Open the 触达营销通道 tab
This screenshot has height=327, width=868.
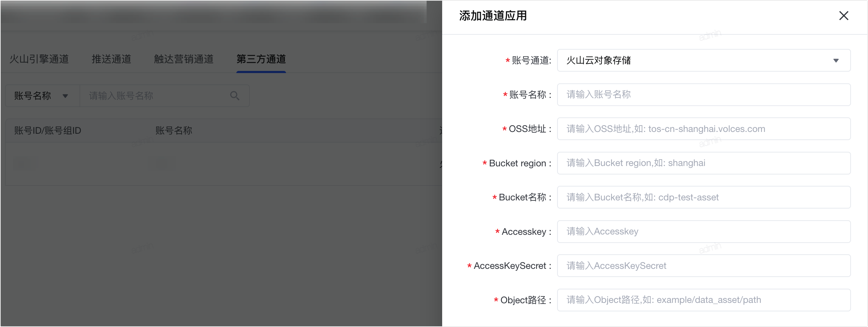pos(184,59)
